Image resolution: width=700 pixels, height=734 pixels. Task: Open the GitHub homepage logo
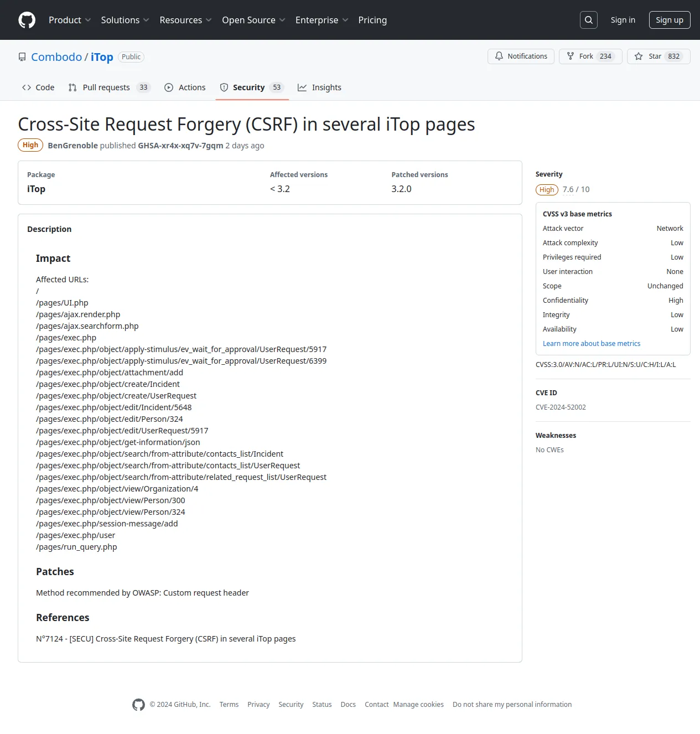tap(27, 20)
